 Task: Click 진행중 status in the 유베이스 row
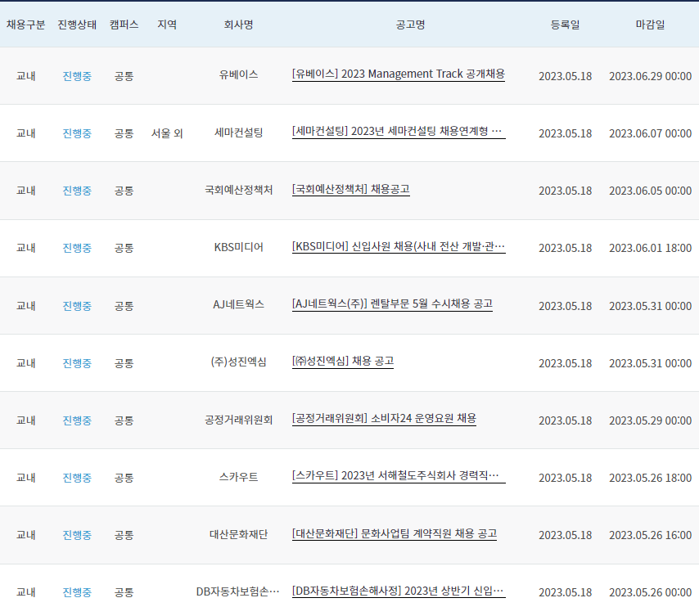coord(77,76)
